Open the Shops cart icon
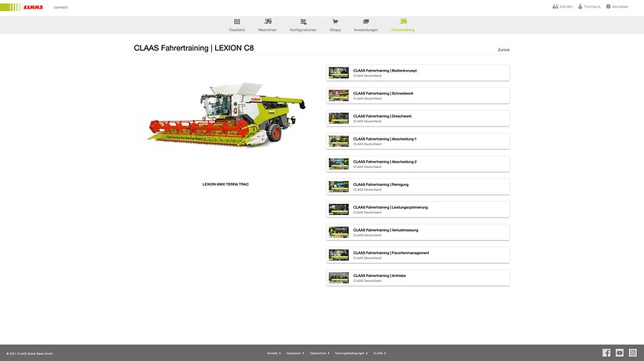 335,22
